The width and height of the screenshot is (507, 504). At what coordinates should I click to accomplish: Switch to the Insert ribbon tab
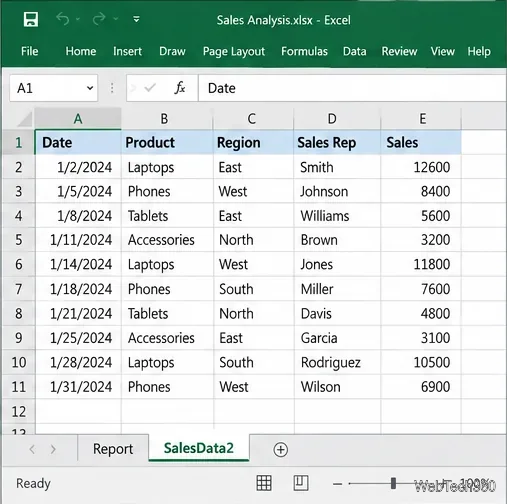(127, 51)
